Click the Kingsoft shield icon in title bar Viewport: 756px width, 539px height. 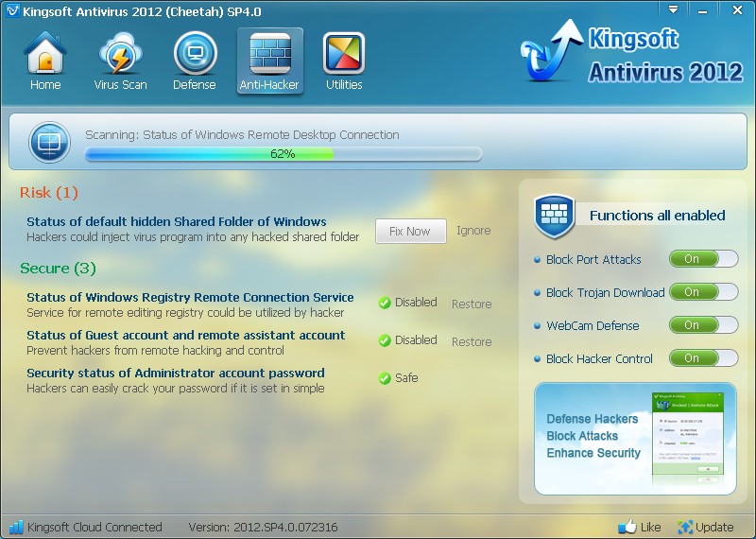pyautogui.click(x=12, y=10)
